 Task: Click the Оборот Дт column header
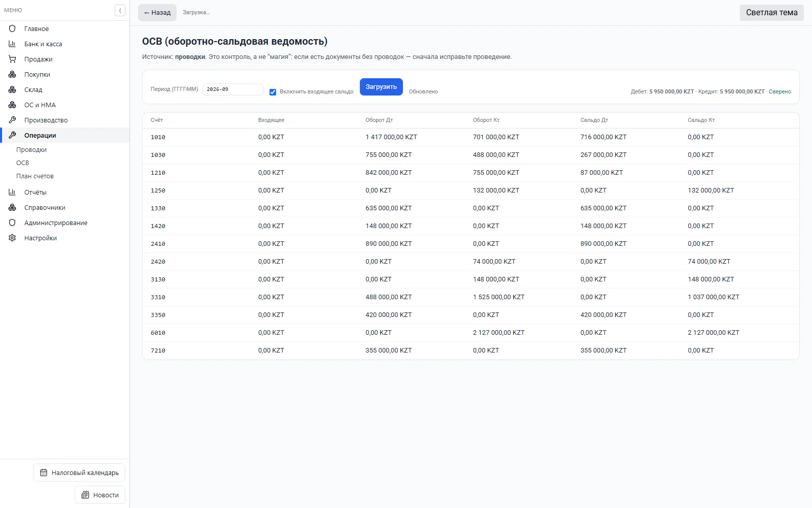tap(379, 120)
